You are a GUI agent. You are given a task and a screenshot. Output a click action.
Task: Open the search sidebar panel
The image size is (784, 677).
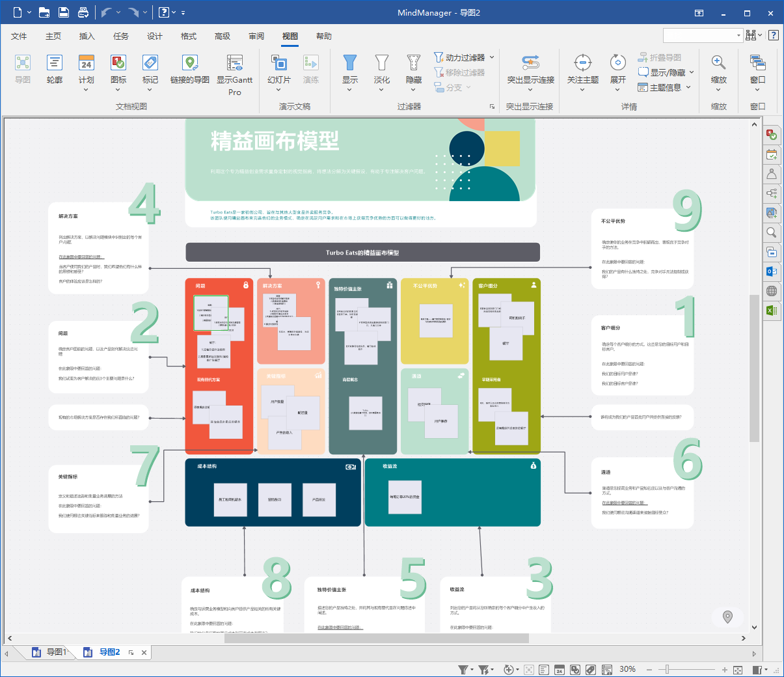coord(772,232)
